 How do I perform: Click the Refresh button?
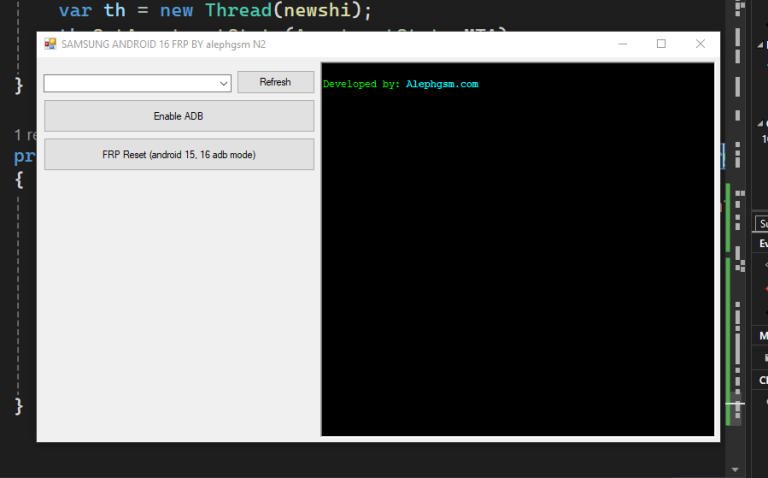pyautogui.click(x=275, y=82)
